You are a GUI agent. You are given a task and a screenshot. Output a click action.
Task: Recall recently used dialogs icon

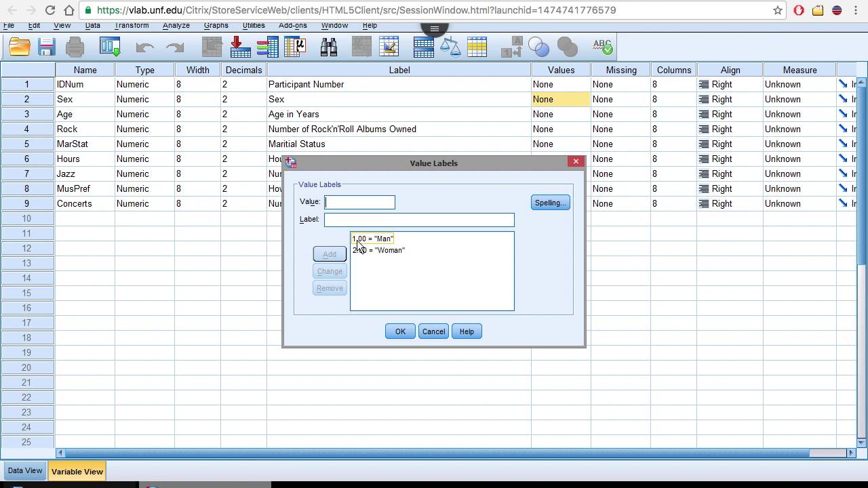click(110, 47)
